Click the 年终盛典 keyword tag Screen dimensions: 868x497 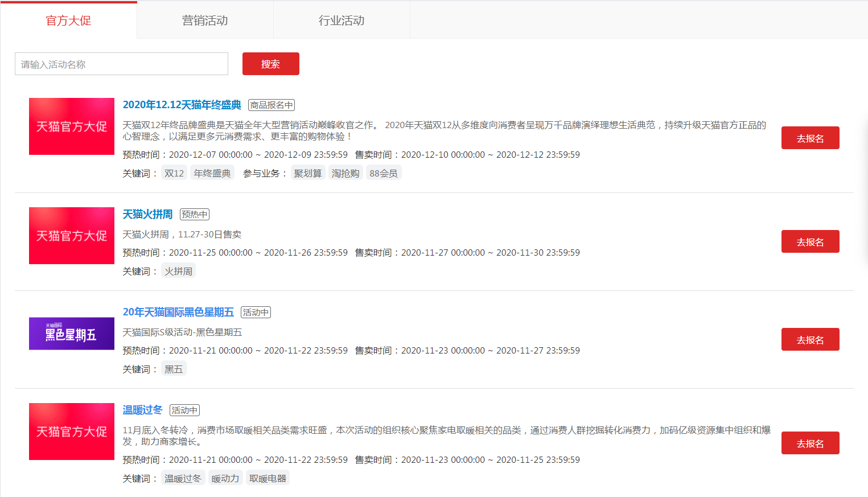(212, 173)
